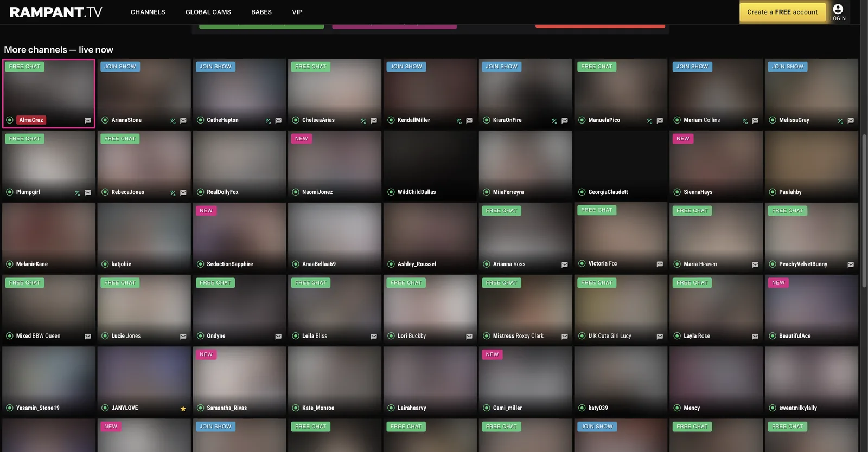
Task: Click the percent icon for RebecaJones
Action: 173,193
